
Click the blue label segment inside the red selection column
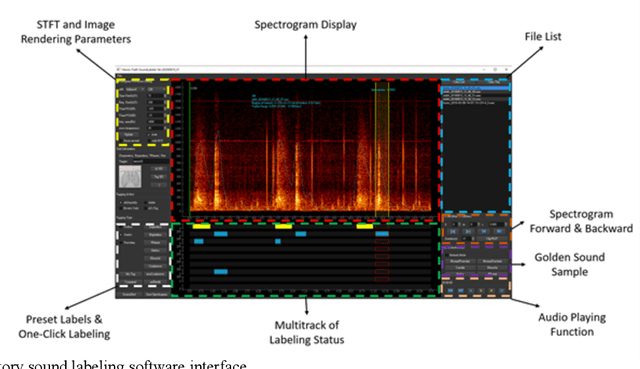pyautogui.click(x=382, y=234)
